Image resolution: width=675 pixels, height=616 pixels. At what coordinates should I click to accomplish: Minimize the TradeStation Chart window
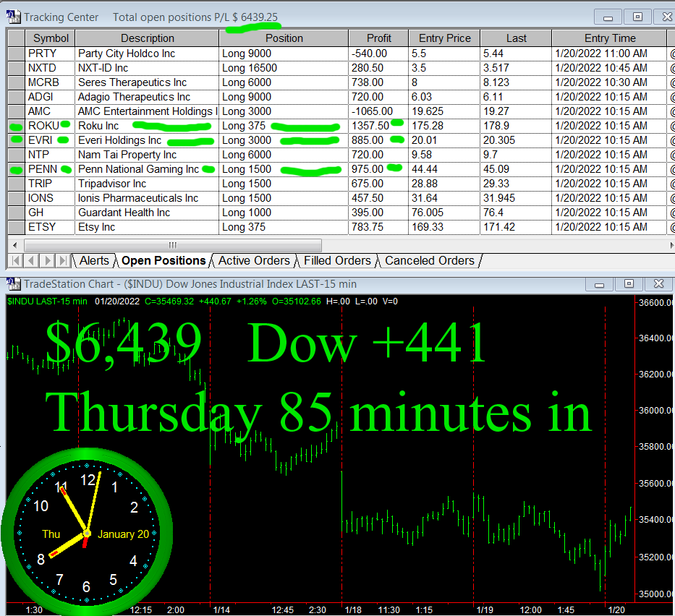[x=599, y=284]
